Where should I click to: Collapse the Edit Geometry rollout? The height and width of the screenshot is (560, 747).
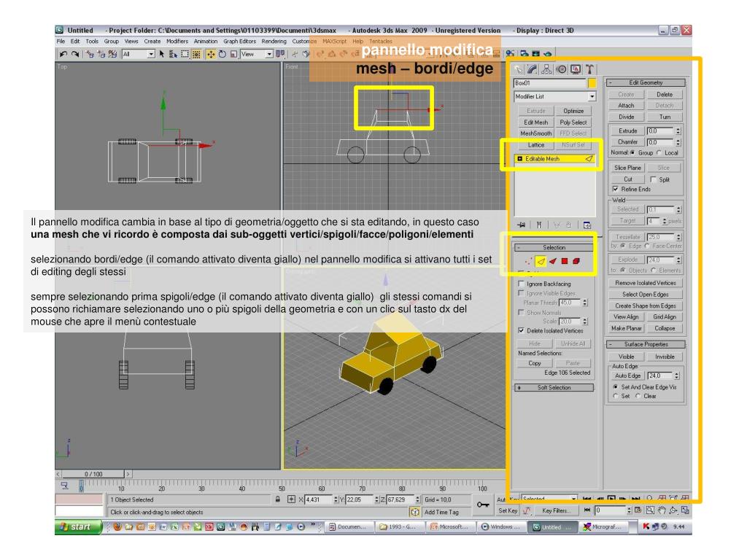[646, 82]
